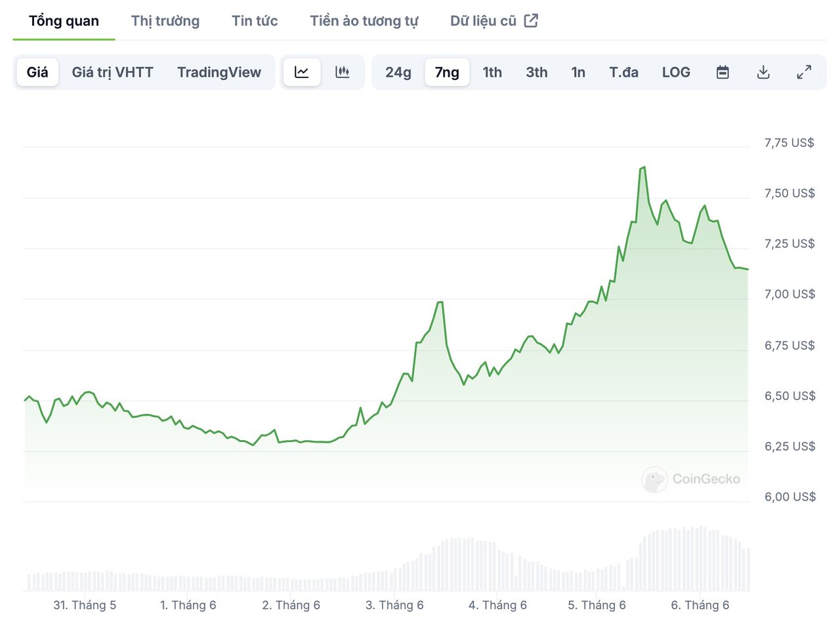Select Giá trị VHTT chart mode
This screenshot has height=627, width=840.
(x=112, y=72)
